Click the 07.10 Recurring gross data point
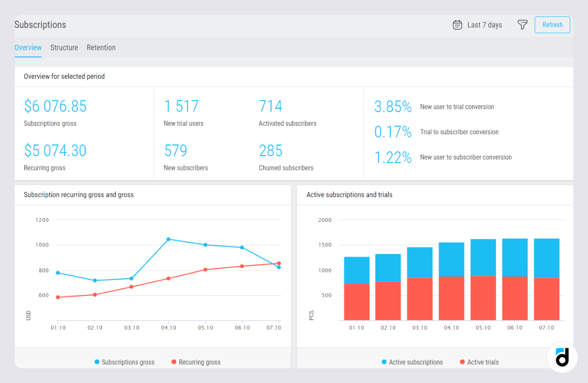The image size is (588, 383). pyautogui.click(x=279, y=263)
